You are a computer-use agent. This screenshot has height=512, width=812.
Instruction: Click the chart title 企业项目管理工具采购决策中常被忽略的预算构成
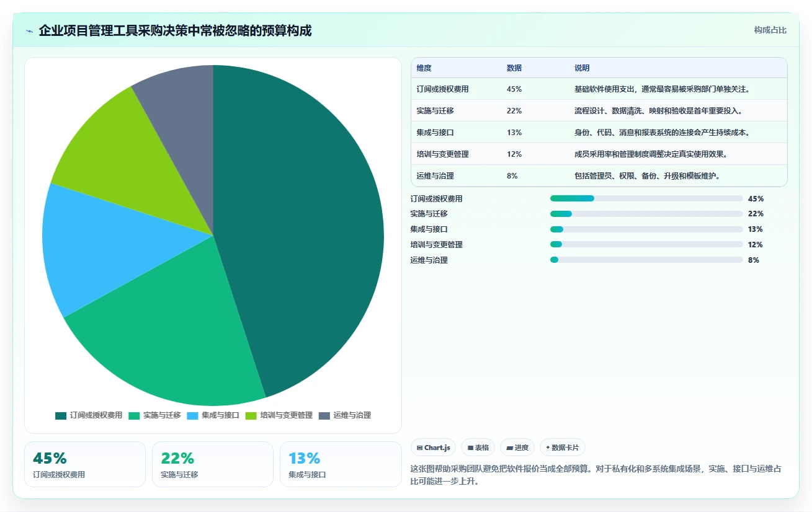(x=175, y=30)
